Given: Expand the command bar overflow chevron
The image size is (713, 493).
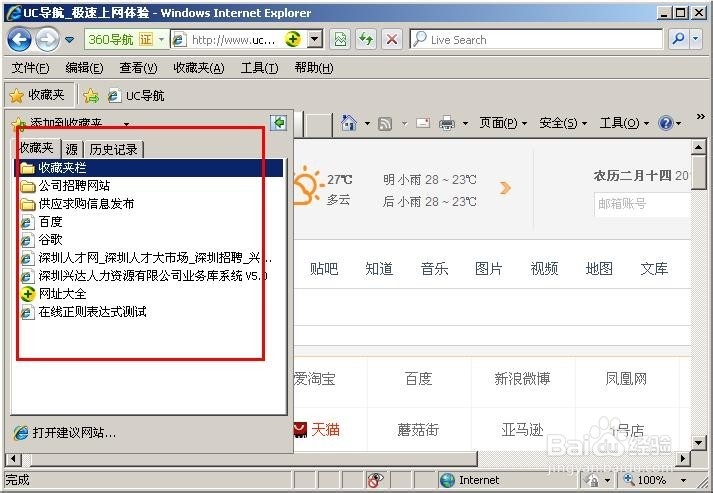Looking at the screenshot, I should [701, 117].
